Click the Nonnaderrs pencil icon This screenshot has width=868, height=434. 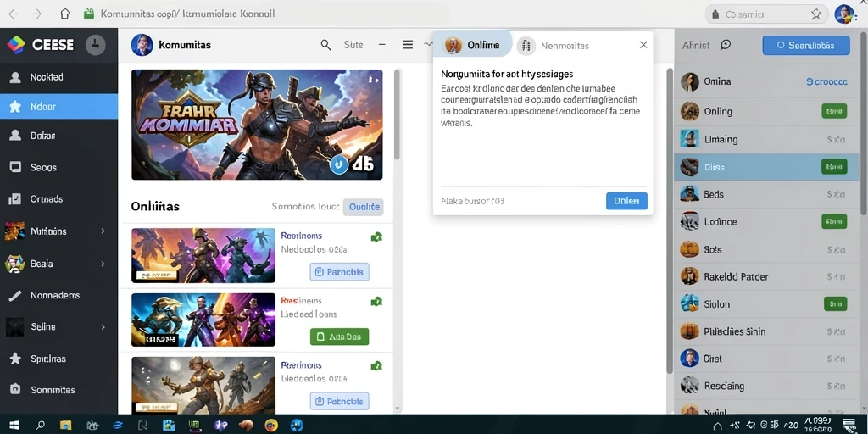[x=15, y=296]
